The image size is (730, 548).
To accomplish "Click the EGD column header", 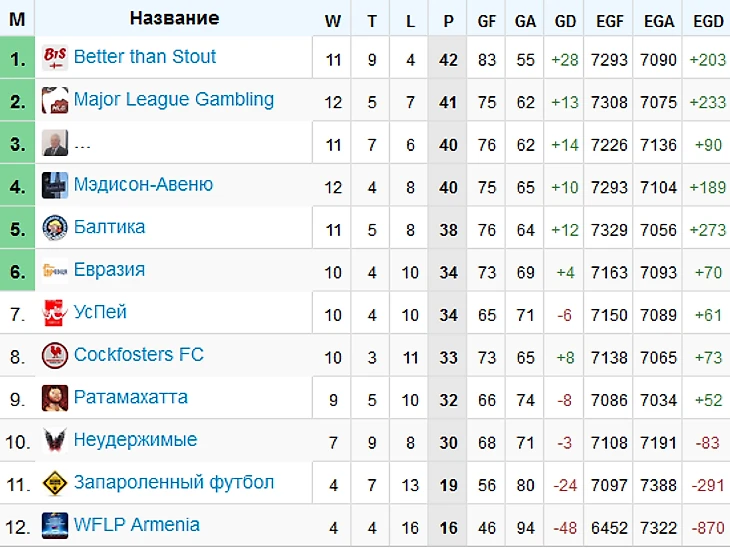I will [x=708, y=21].
